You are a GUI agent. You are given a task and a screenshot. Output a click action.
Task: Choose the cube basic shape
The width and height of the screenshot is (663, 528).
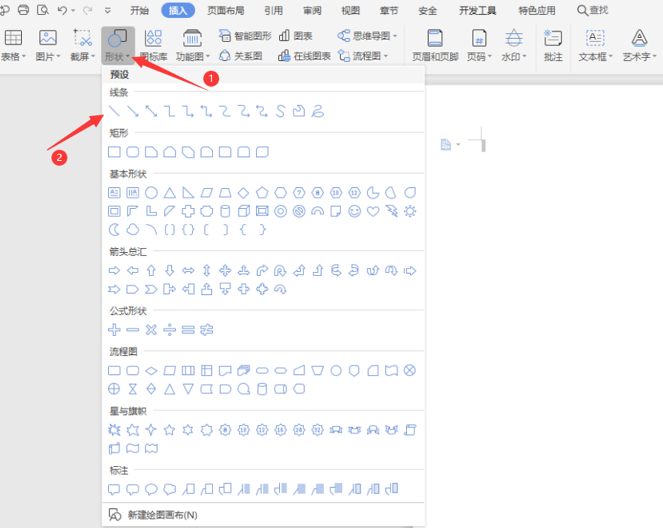[244, 211]
